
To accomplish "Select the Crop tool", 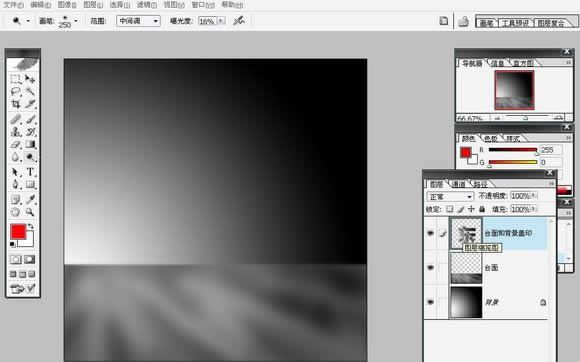I will click(15, 104).
